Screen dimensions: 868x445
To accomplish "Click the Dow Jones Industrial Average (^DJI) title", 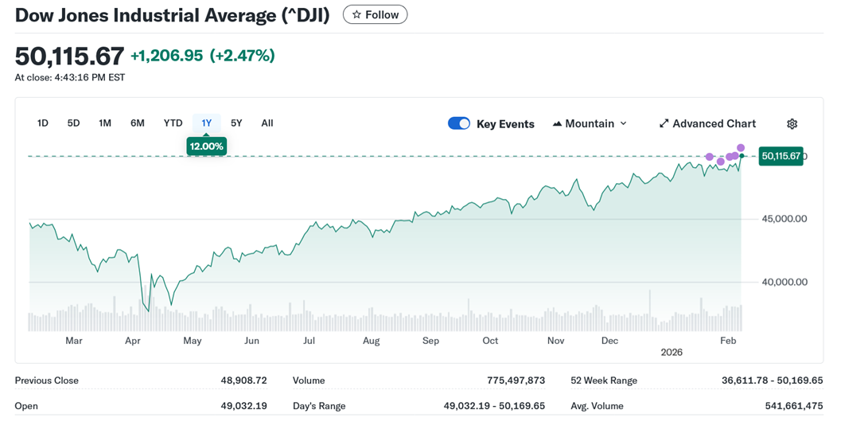I will (x=172, y=15).
